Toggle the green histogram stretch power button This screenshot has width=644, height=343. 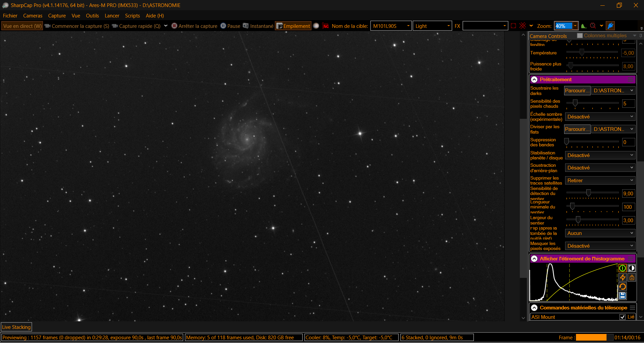622,268
